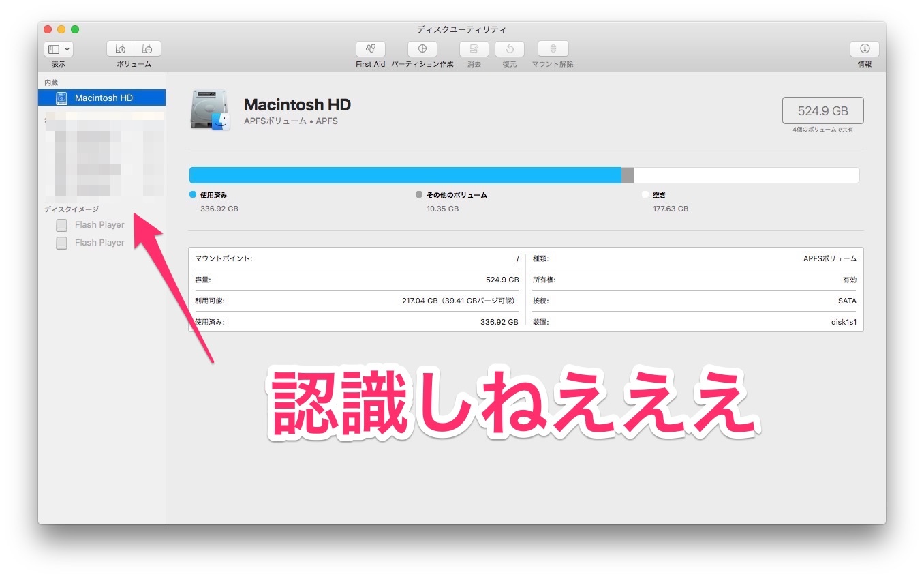
Task: Open the View (表示) sidebar dropdown
Action: tap(59, 49)
